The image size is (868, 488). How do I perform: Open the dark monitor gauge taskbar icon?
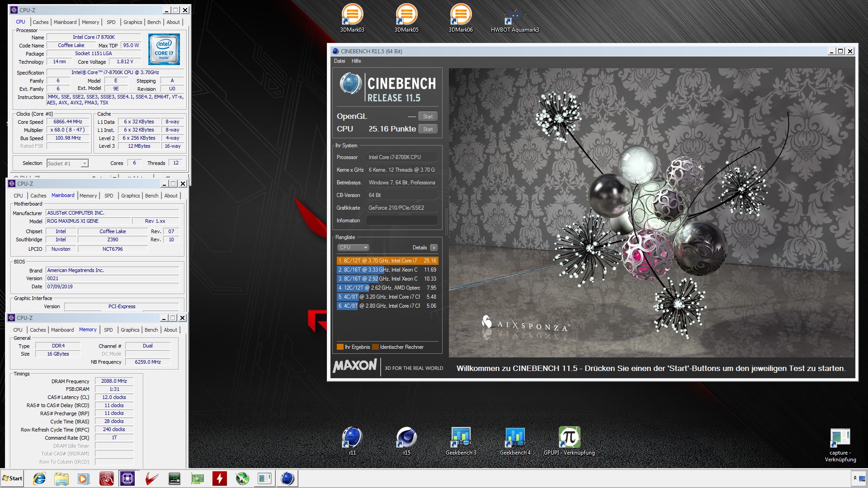[x=175, y=479]
